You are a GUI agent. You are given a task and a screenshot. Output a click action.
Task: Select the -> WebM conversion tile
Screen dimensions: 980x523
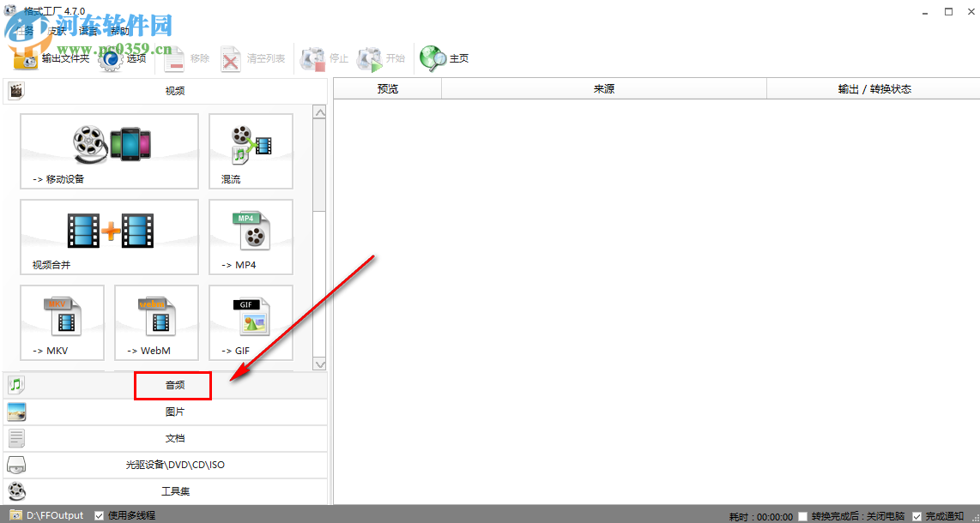[x=156, y=322]
